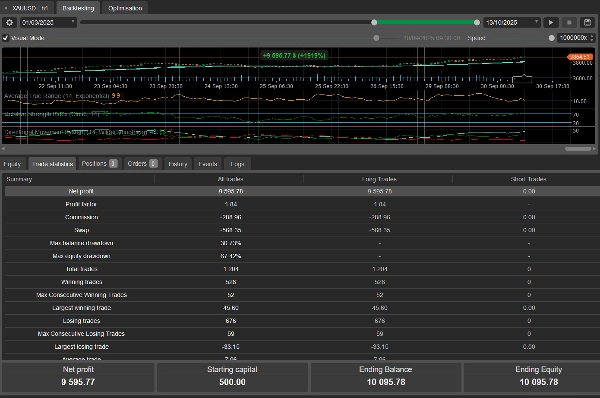The height and width of the screenshot is (398, 600).
Task: Open the Events tab
Action: click(208, 164)
